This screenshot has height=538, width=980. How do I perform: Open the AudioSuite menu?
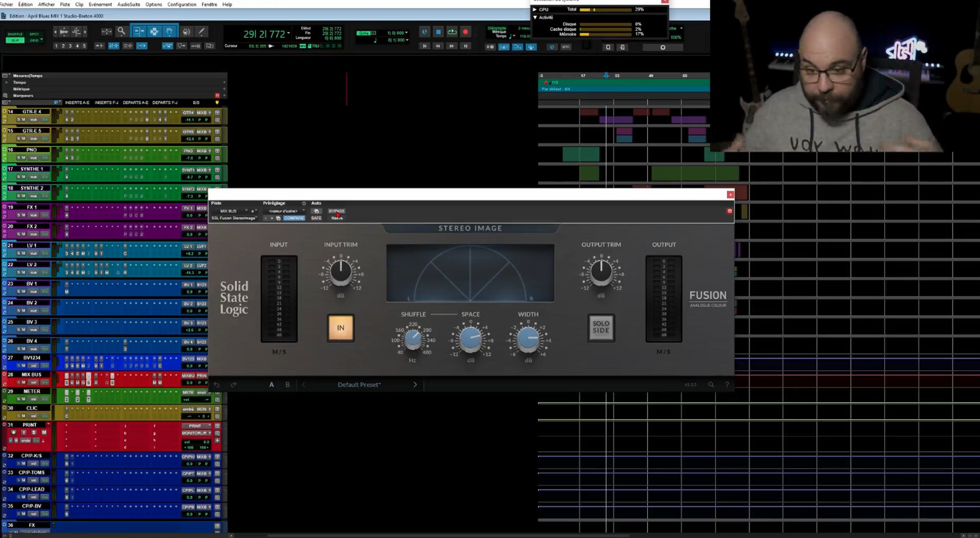tap(129, 4)
